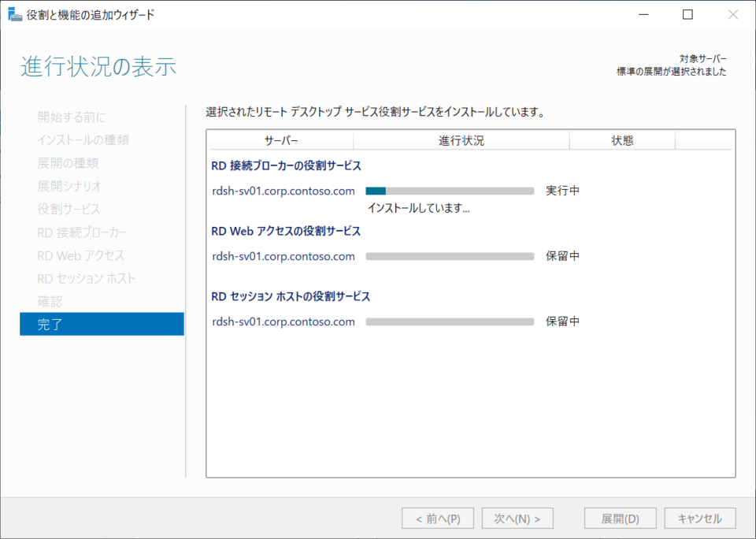This screenshot has width=756, height=539.
Task: Select RD セッション ホスト step in sidebar
Action: click(87, 278)
